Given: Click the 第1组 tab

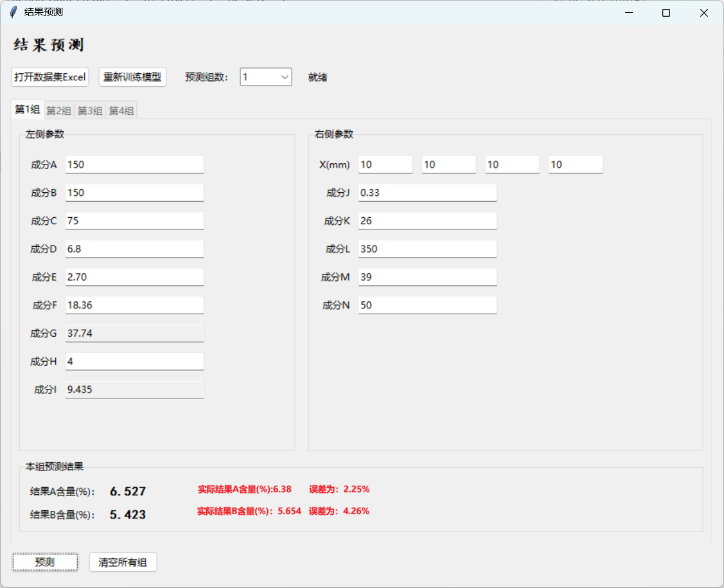Looking at the screenshot, I should point(28,110).
